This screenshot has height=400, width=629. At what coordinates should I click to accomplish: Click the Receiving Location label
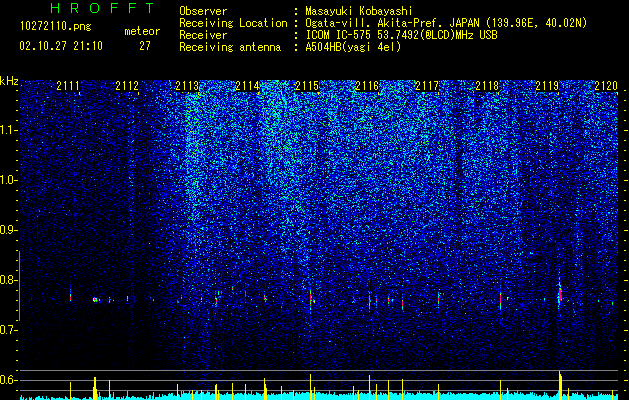click(x=233, y=24)
